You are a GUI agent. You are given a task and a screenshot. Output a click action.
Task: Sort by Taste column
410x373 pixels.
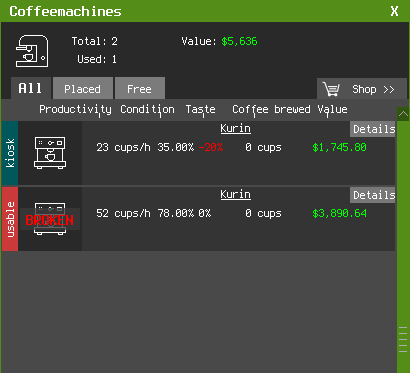pyautogui.click(x=201, y=109)
